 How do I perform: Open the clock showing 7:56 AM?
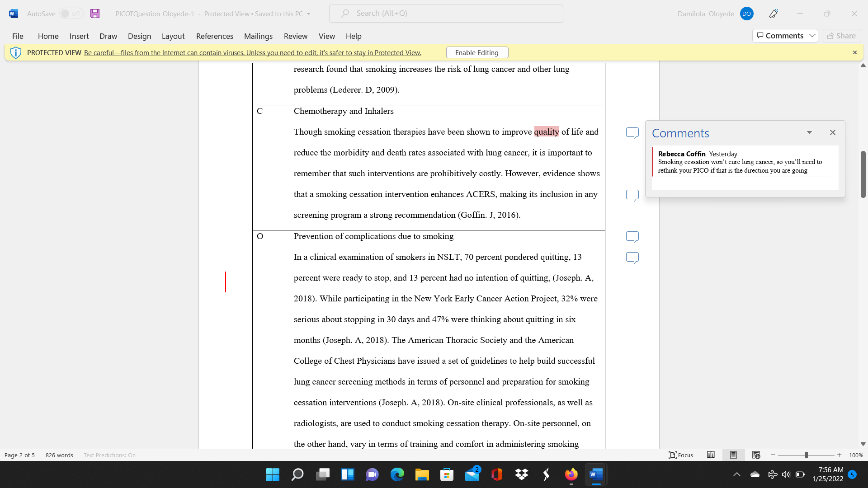(x=828, y=474)
